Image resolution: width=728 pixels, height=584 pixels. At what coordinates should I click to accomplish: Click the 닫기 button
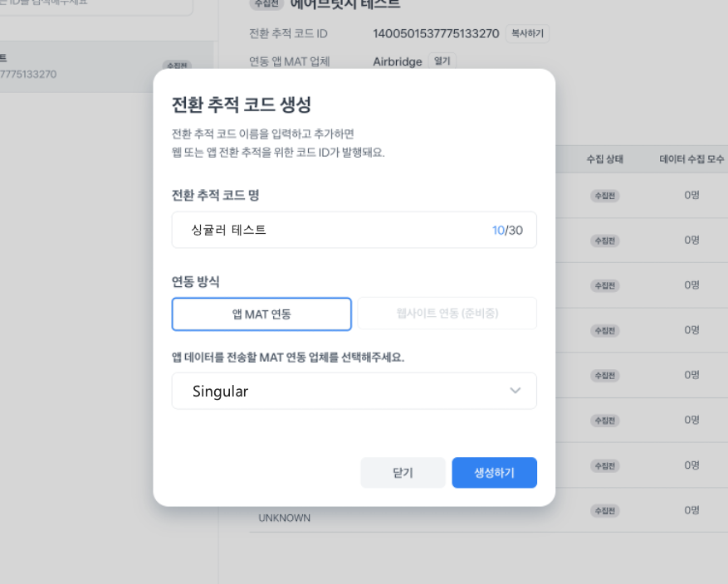(403, 473)
